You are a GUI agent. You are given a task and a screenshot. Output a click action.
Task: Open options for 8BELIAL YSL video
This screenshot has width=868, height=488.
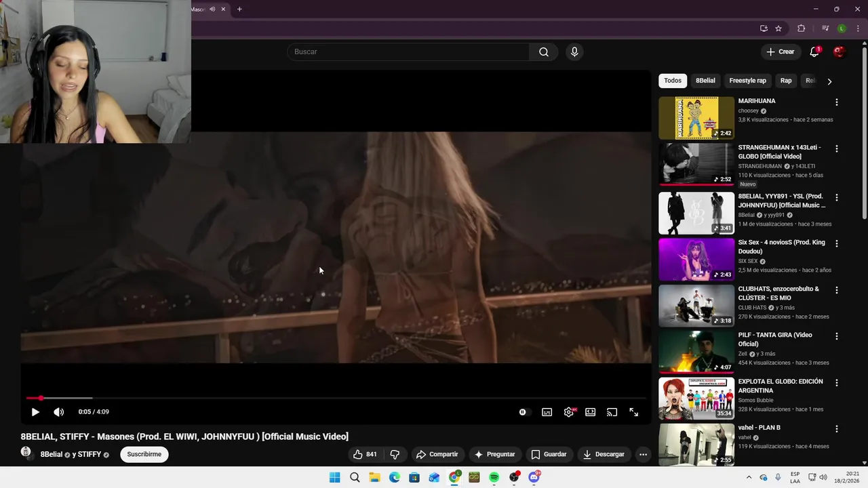pos(836,197)
